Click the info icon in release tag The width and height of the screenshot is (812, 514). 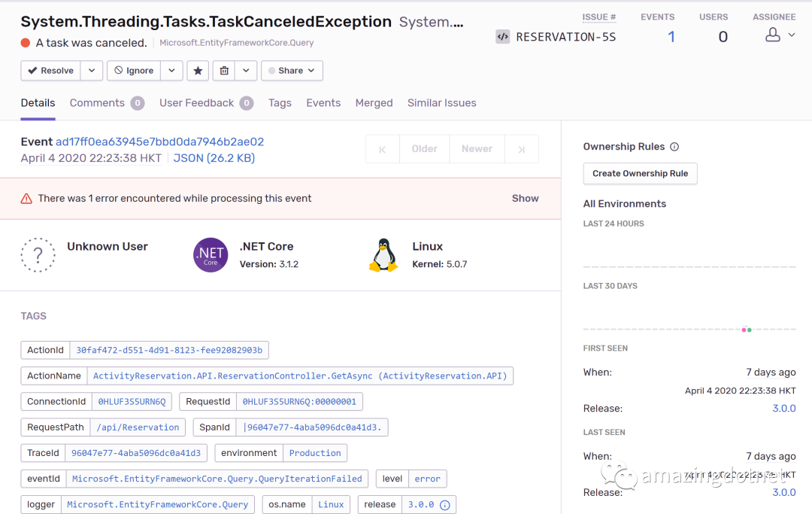[444, 505]
